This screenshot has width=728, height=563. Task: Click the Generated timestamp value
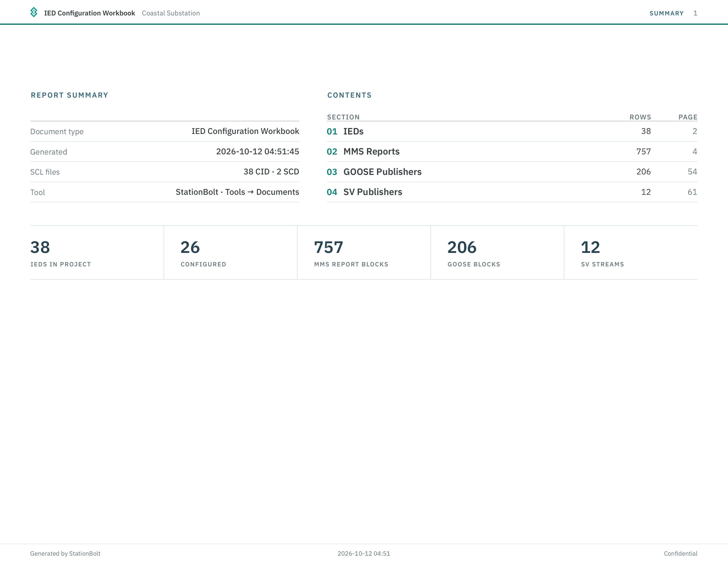click(257, 151)
